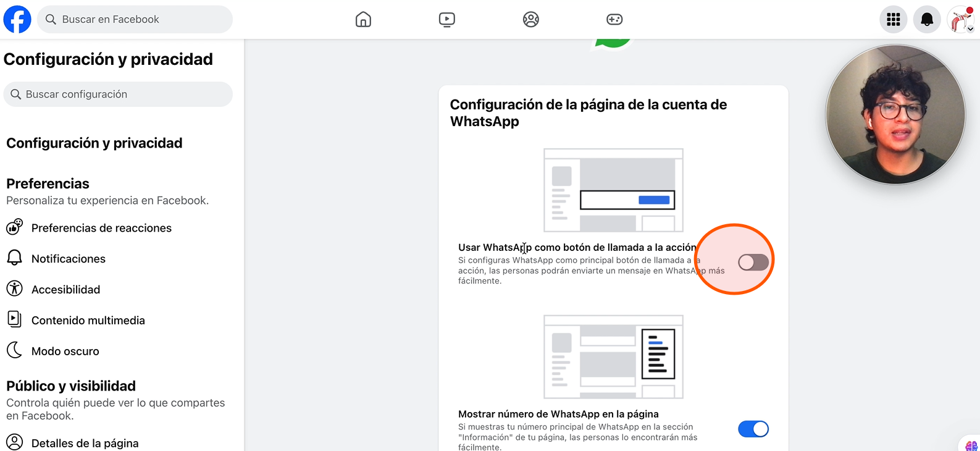980x451 pixels.
Task: Open the notifications bell in the top bar
Action: 927,20
